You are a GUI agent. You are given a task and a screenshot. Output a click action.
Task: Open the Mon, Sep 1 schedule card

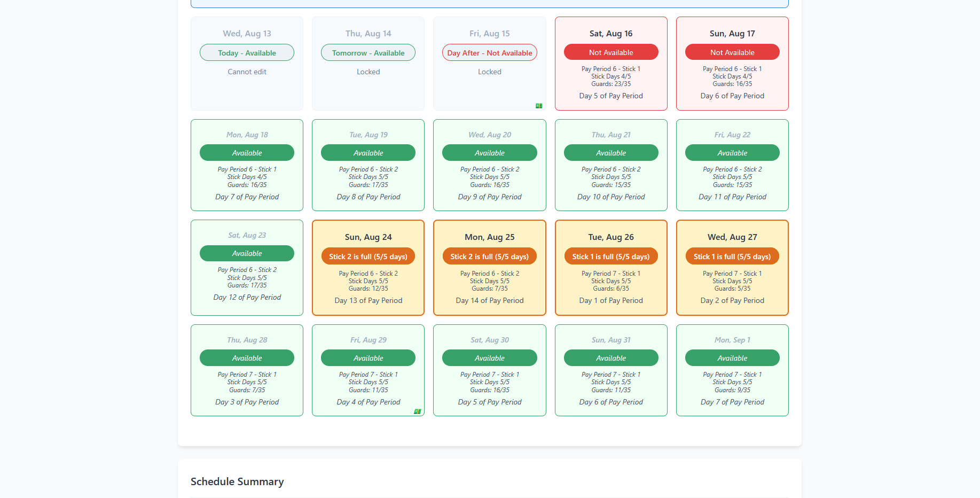click(732, 370)
